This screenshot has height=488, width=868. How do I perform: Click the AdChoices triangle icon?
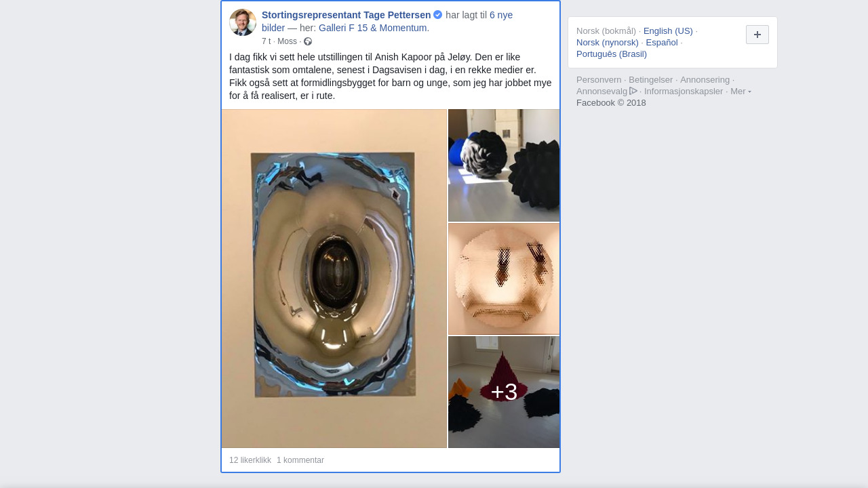[x=633, y=91]
